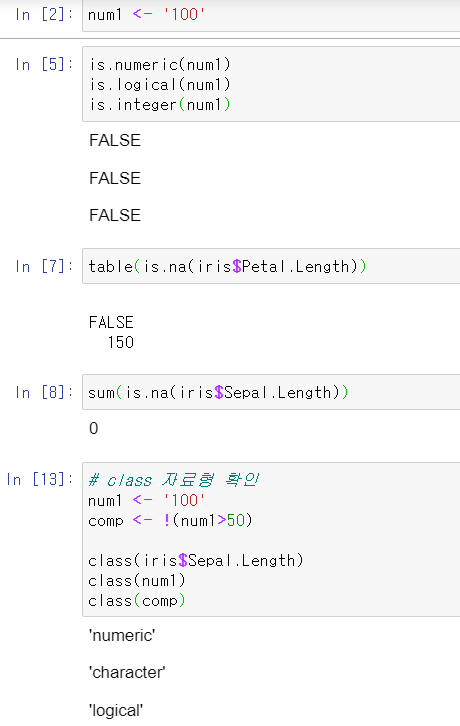Click the 150 count in table output

click(120, 342)
